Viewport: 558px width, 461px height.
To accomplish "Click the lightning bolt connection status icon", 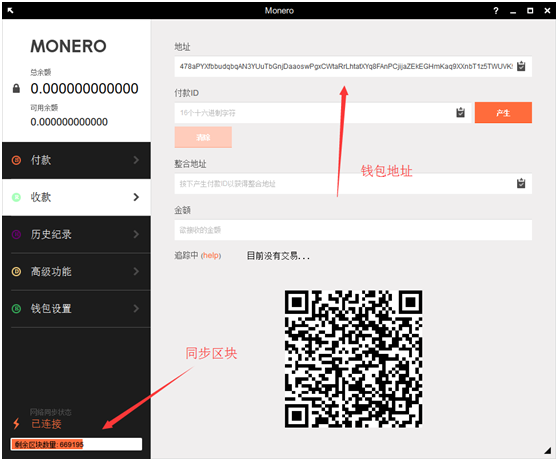I will click(16, 424).
